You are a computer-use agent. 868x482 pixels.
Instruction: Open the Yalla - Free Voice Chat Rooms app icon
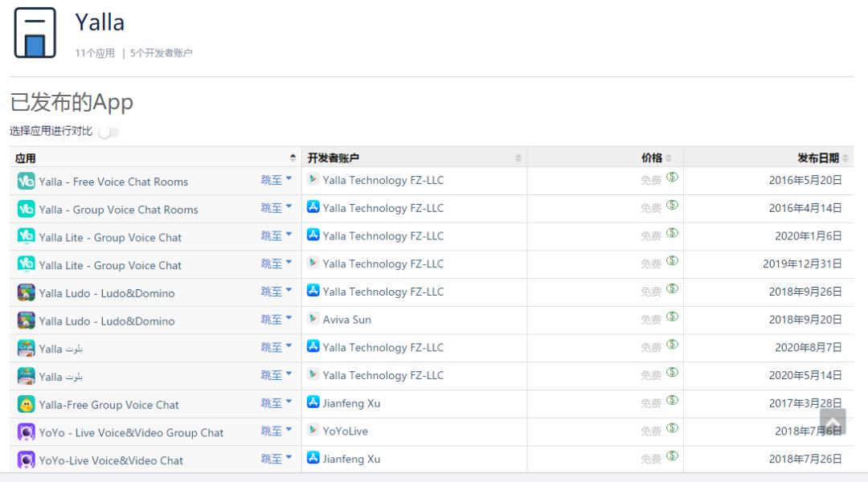(x=26, y=181)
